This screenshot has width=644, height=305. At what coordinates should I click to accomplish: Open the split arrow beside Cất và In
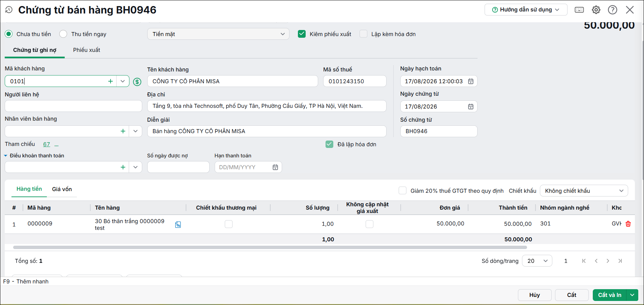632,295
